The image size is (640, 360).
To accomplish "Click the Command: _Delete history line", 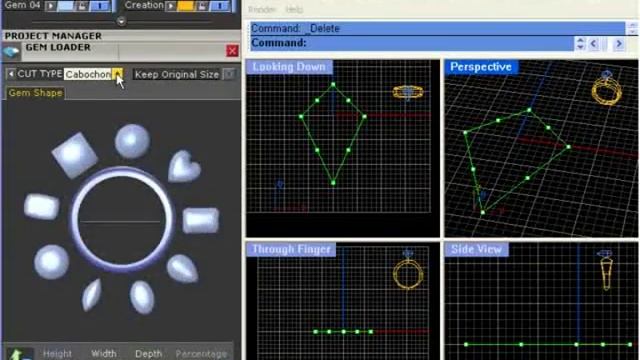I will (437, 29).
